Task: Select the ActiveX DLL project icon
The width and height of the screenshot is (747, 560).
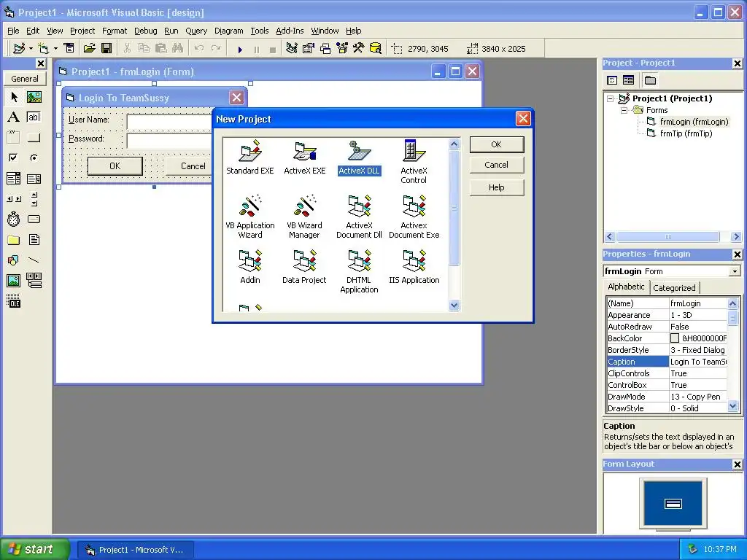Action: pos(359,157)
